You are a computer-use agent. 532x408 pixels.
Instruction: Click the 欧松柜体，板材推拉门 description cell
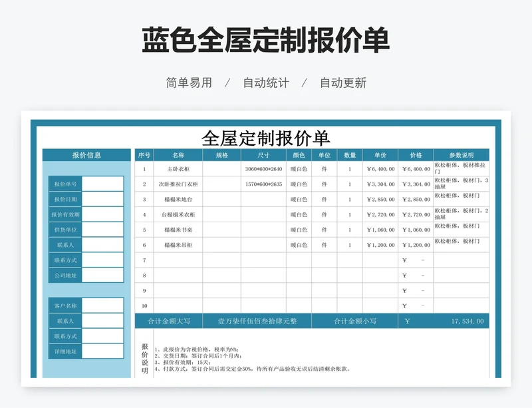pos(462,169)
